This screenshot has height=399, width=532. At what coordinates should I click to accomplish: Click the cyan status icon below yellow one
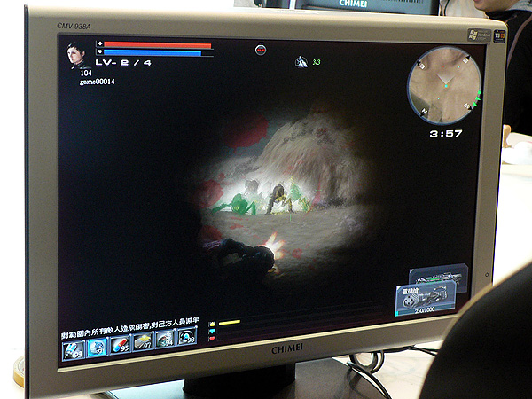click(x=212, y=331)
